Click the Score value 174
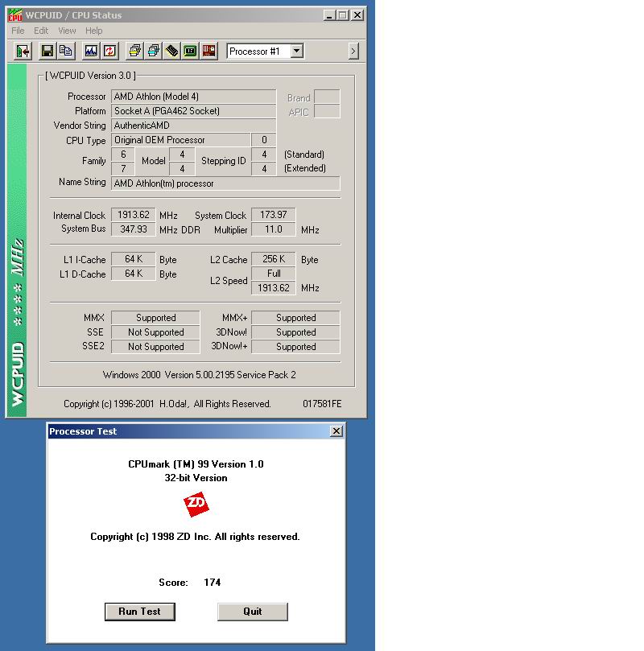 click(213, 583)
